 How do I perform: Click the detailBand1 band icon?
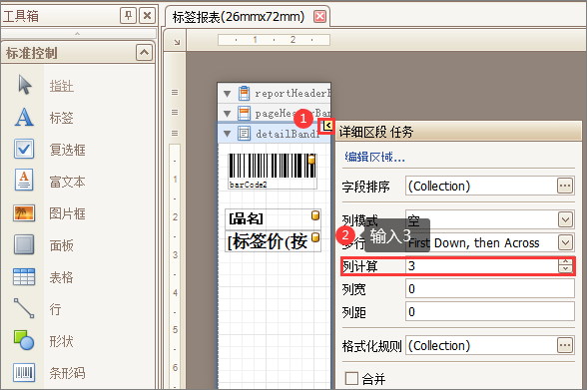click(245, 134)
